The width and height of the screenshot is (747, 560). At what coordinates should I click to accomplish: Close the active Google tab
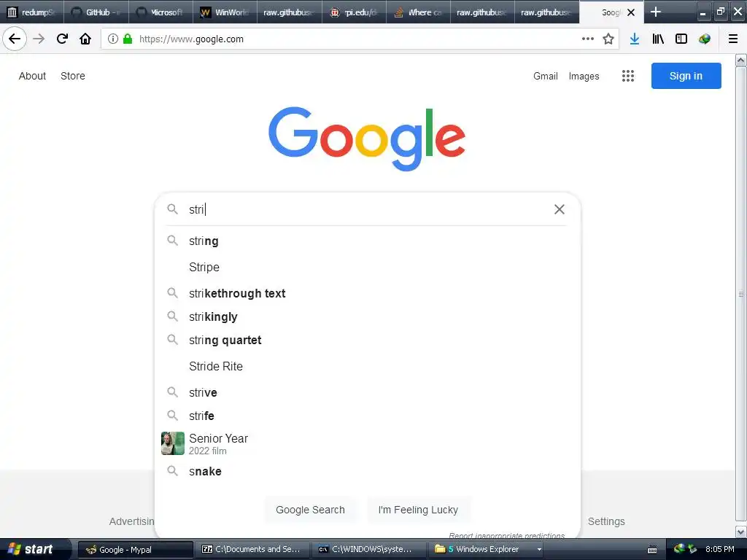(631, 12)
